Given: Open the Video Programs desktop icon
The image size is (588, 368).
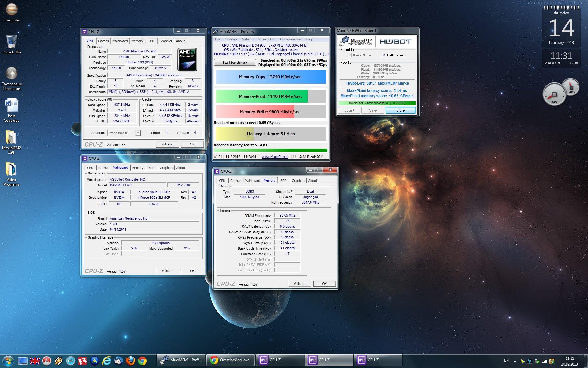Looking at the screenshot, I should [12, 174].
